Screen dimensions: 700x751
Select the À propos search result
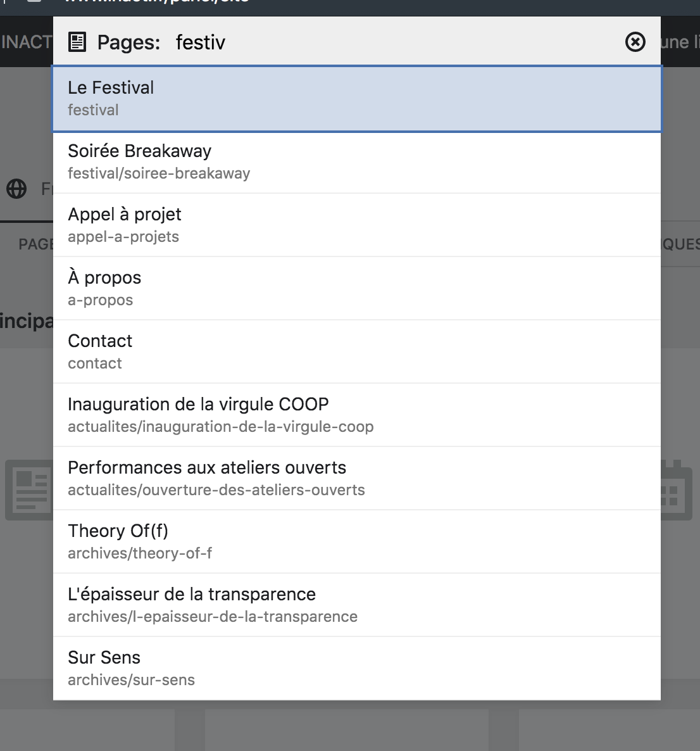click(358, 287)
